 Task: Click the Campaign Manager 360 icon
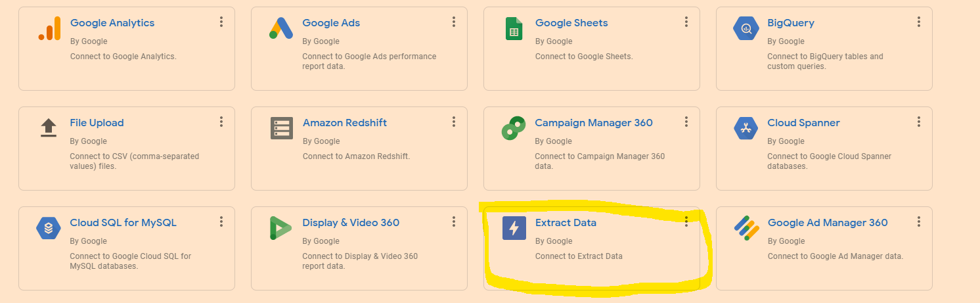pos(514,128)
